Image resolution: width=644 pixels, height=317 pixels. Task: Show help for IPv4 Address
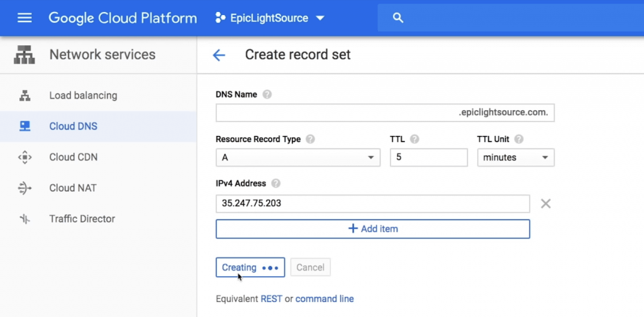click(276, 184)
